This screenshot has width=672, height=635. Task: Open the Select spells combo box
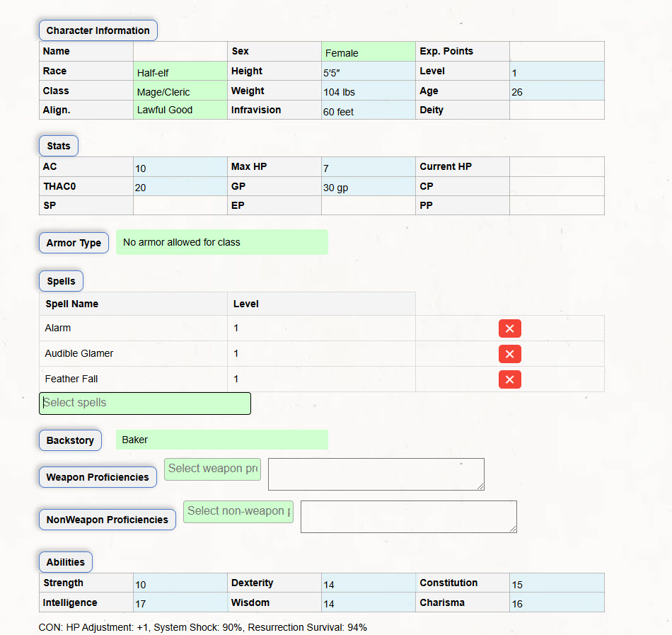[145, 403]
